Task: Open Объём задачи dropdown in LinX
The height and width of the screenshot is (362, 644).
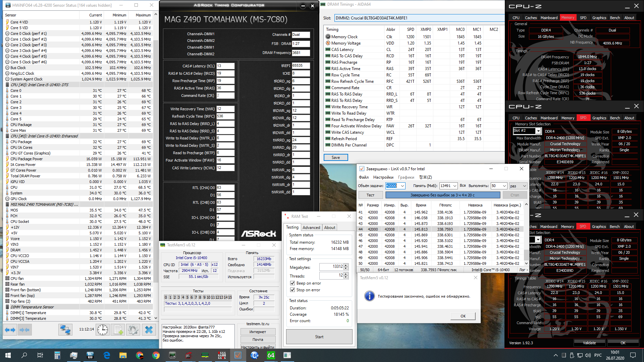Action: [x=402, y=186]
